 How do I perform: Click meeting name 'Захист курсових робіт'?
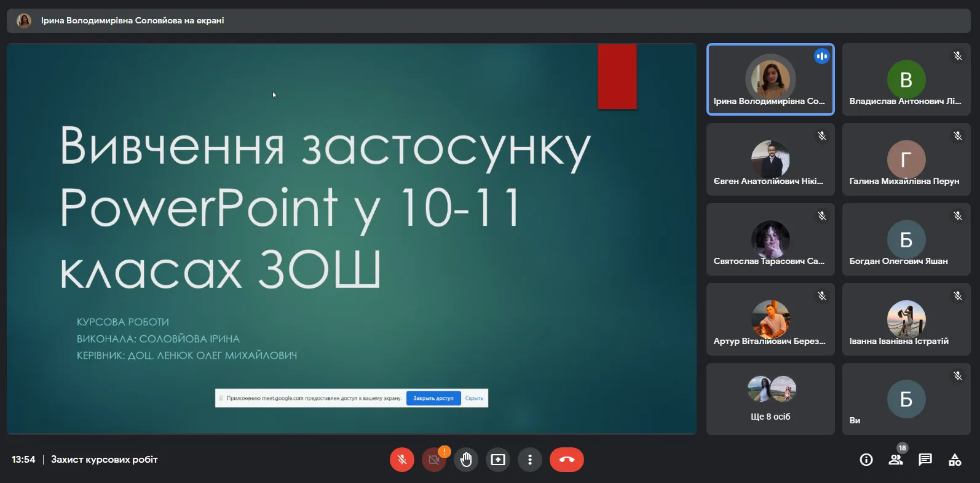pos(105,460)
